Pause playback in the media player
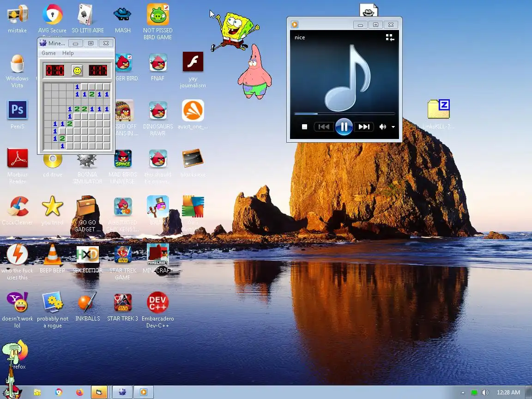 click(x=344, y=127)
